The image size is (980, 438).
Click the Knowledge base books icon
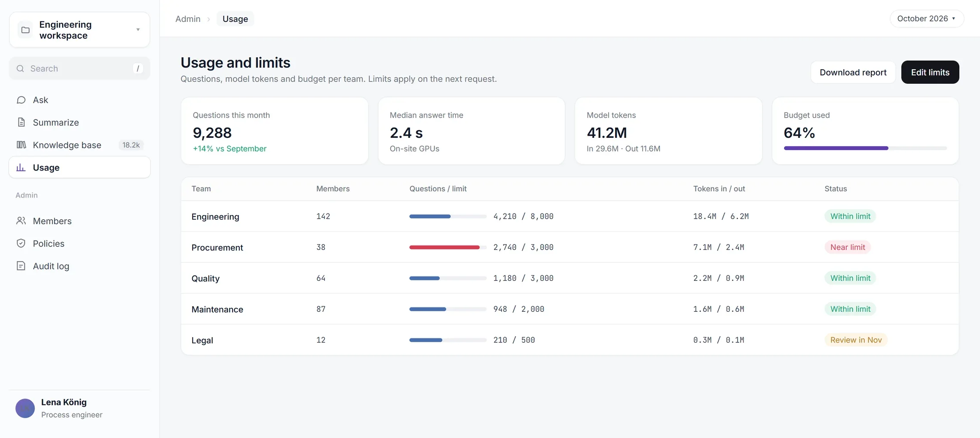(21, 145)
